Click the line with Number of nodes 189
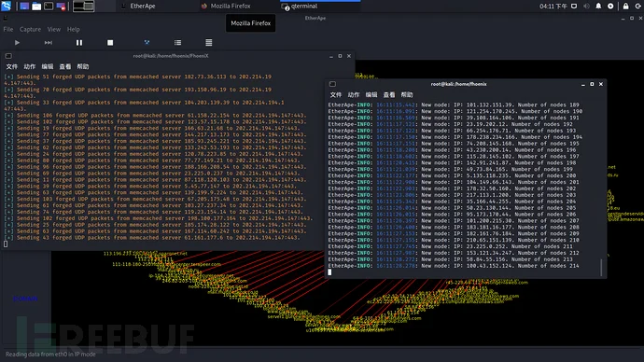The height and width of the screenshot is (362, 644). (454, 105)
